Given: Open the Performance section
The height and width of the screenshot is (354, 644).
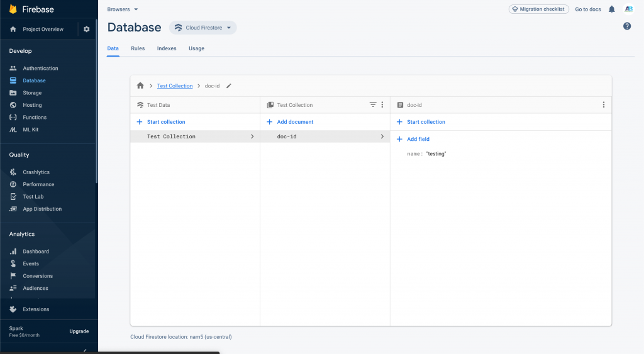Looking at the screenshot, I should click(38, 184).
